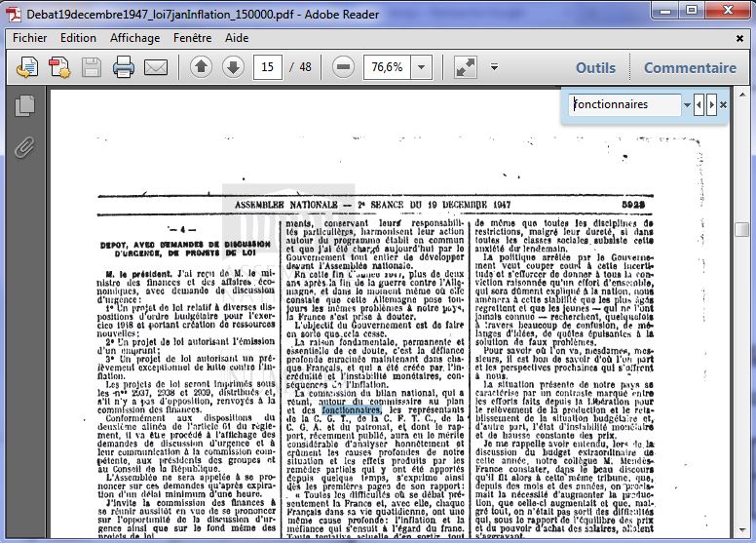Open the Affichage menu
Screen dimensions: 756x543
coord(135,38)
